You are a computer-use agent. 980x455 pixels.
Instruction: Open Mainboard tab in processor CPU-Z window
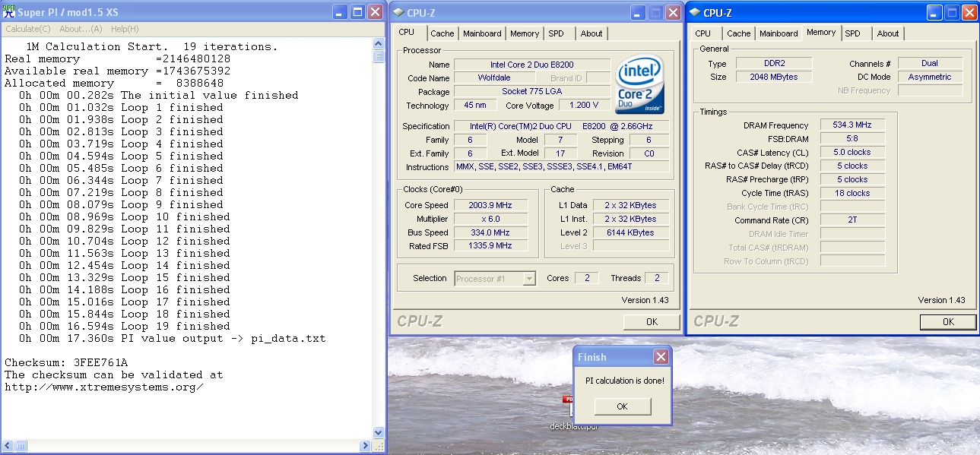(x=482, y=33)
